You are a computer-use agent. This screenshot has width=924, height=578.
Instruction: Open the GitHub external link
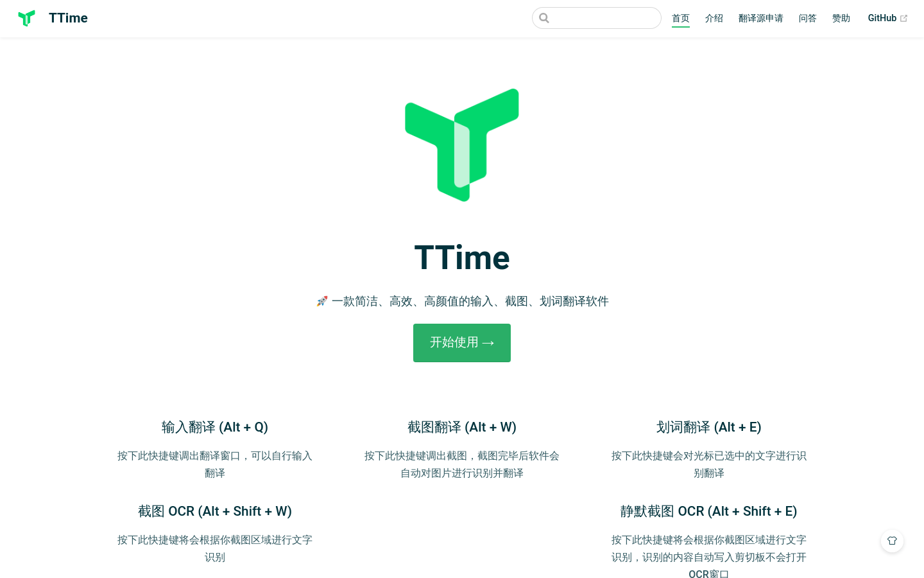pyautogui.click(x=887, y=18)
